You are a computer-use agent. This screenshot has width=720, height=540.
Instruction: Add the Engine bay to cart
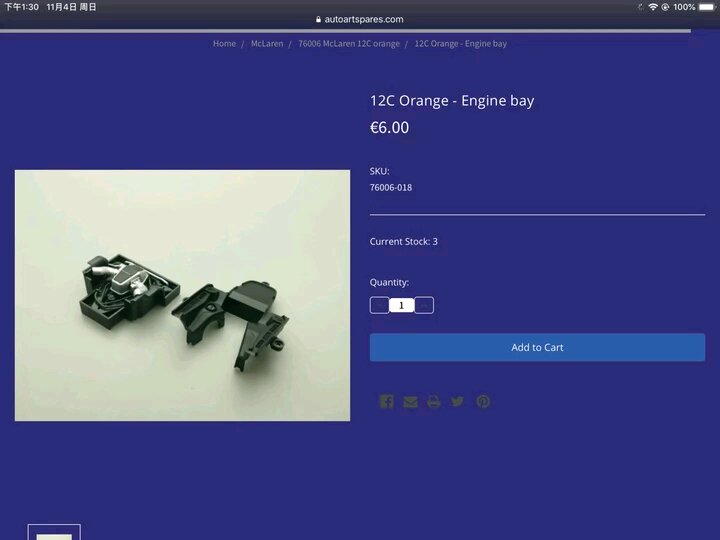tap(537, 348)
